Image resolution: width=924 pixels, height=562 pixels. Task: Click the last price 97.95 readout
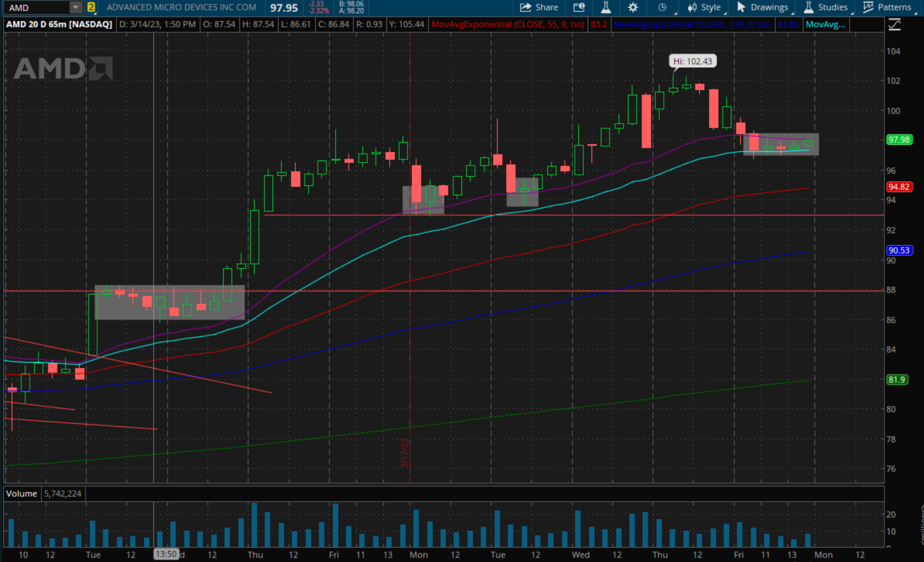coord(284,8)
